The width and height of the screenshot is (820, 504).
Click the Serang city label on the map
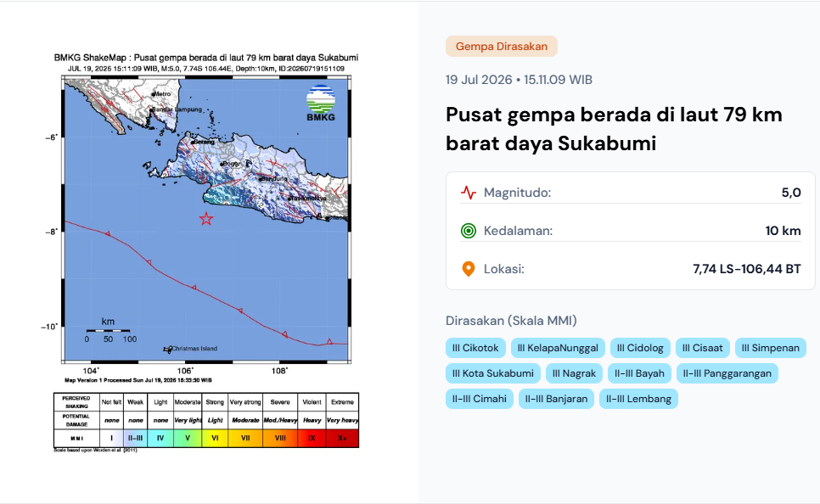[x=204, y=142]
